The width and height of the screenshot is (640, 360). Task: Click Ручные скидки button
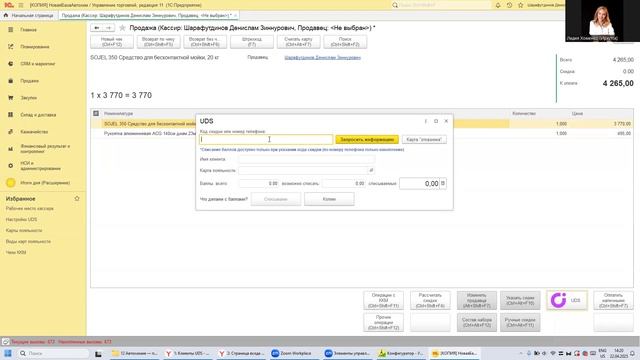pos(520,322)
